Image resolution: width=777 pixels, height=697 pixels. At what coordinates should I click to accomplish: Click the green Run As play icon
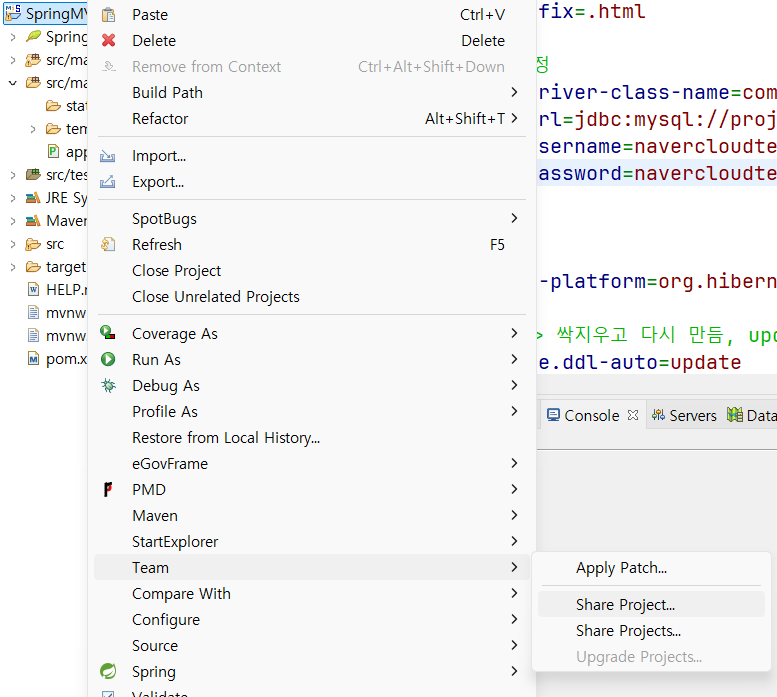point(108,359)
